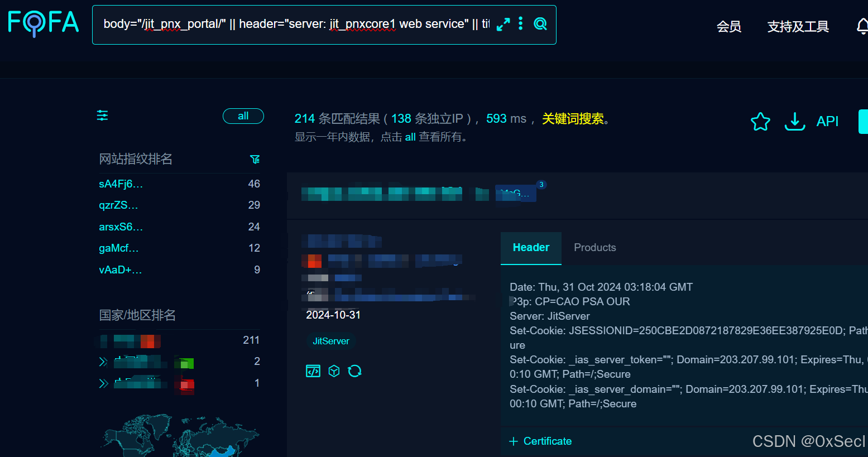Open the product cube icon
868x457 pixels.
(x=334, y=371)
